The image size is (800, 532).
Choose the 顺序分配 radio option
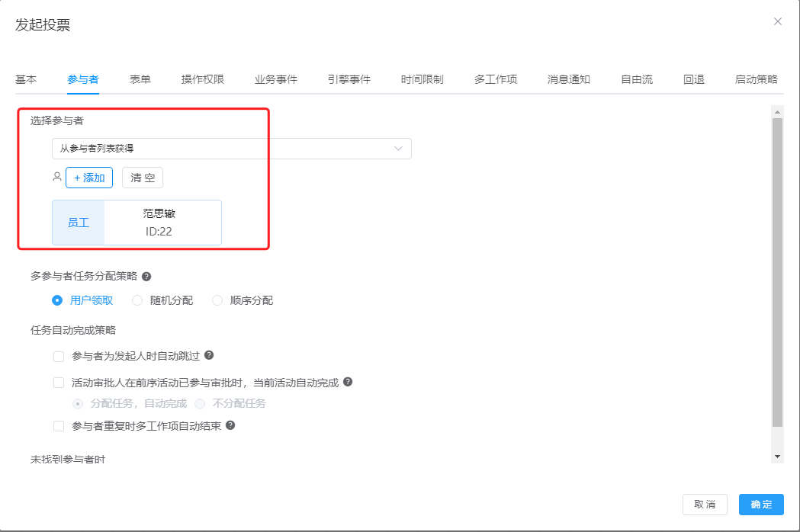click(x=217, y=300)
